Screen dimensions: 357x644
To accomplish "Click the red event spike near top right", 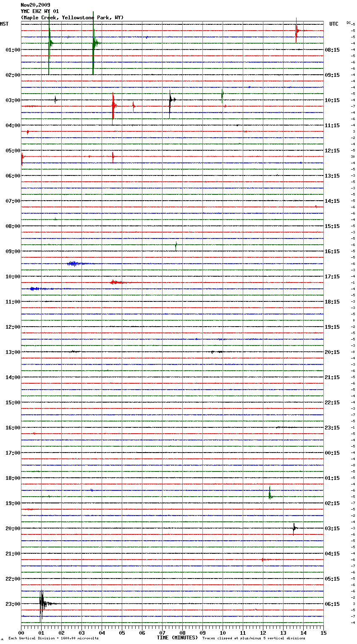I will 297,30.
